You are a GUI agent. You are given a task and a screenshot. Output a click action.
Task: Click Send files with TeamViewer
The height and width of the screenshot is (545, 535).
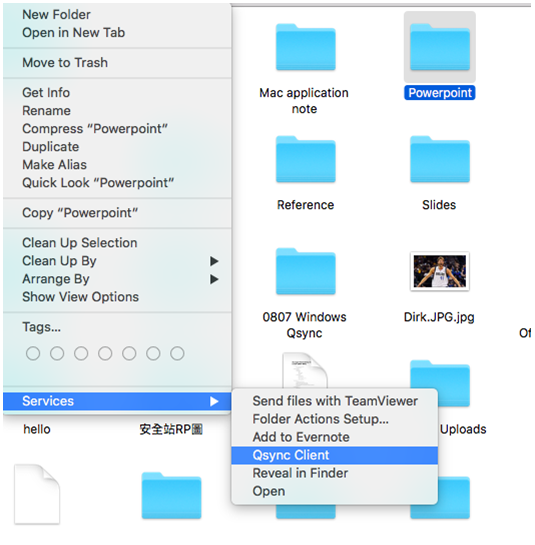pos(334,401)
